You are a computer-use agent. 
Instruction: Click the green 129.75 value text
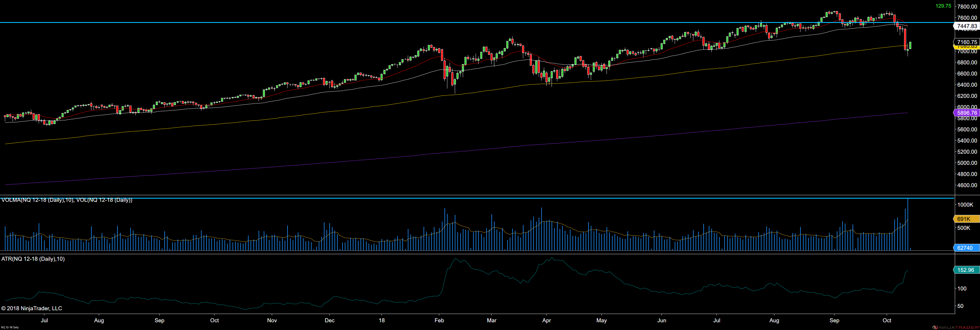click(943, 6)
